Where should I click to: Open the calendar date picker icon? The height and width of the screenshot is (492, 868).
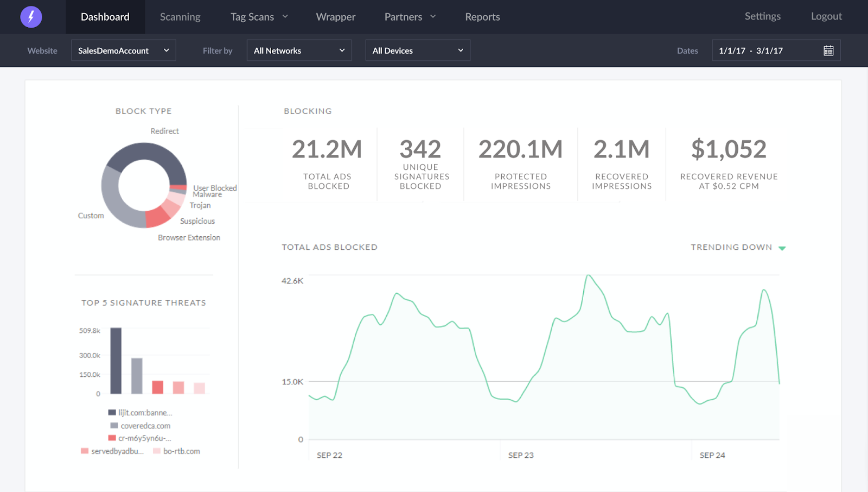828,51
